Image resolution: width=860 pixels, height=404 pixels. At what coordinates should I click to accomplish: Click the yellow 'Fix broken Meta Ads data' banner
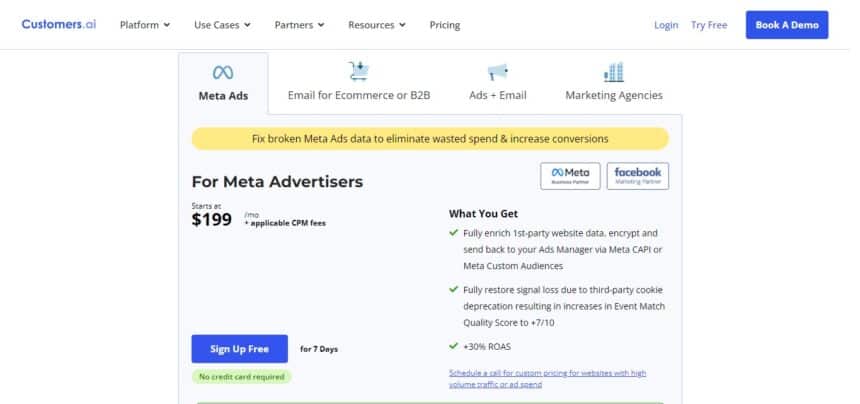[x=430, y=139]
